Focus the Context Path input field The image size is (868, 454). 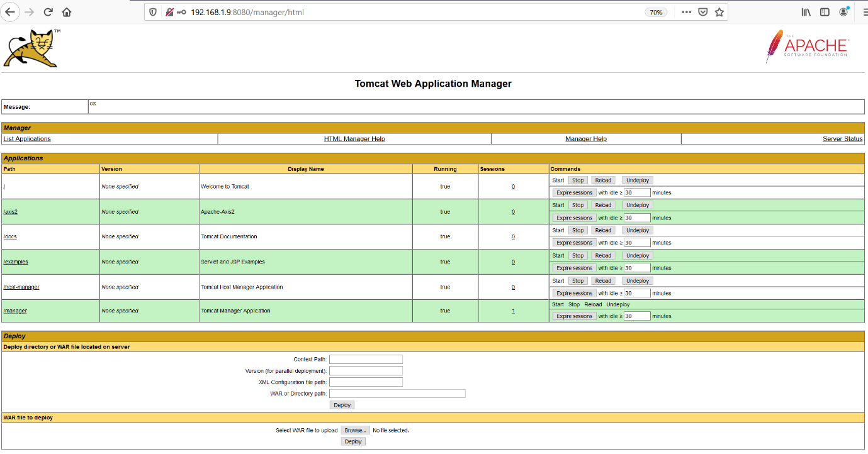click(x=366, y=359)
